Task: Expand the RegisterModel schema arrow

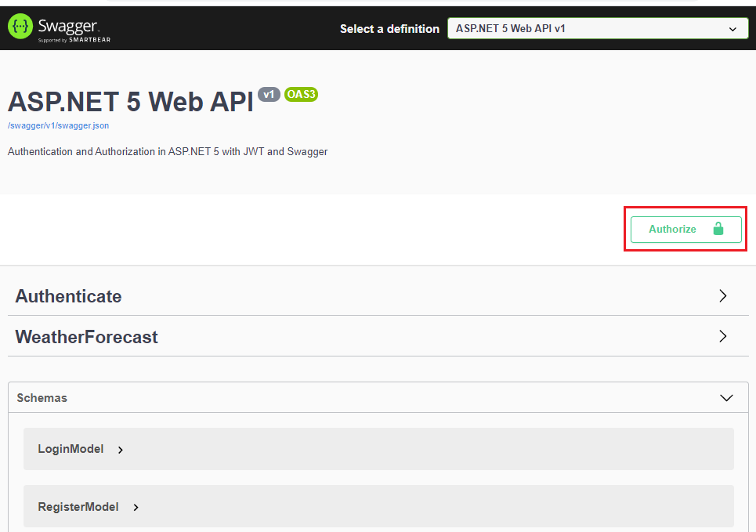Action: coord(136,508)
